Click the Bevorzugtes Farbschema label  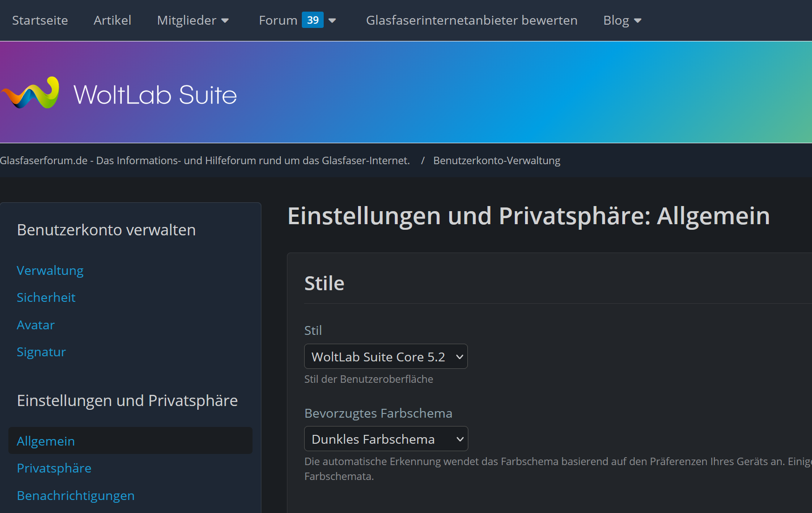click(378, 413)
